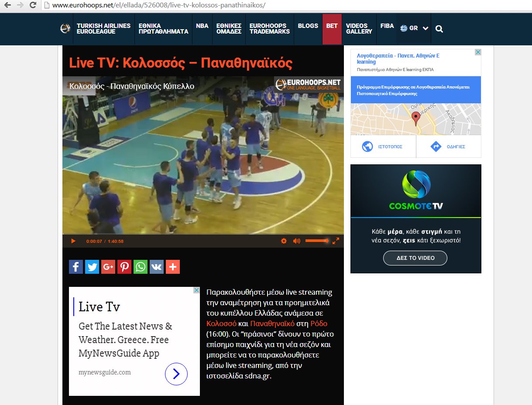
Task: Go back with the browser back arrow
Action: [7, 5]
